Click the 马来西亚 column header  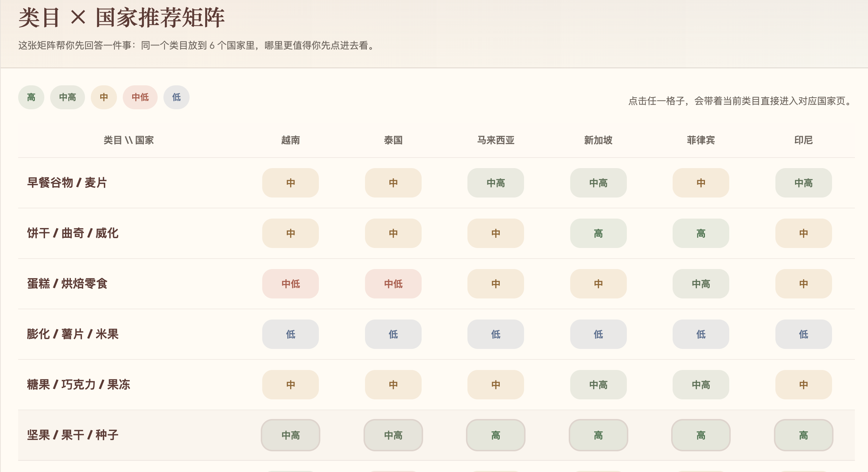pos(496,140)
